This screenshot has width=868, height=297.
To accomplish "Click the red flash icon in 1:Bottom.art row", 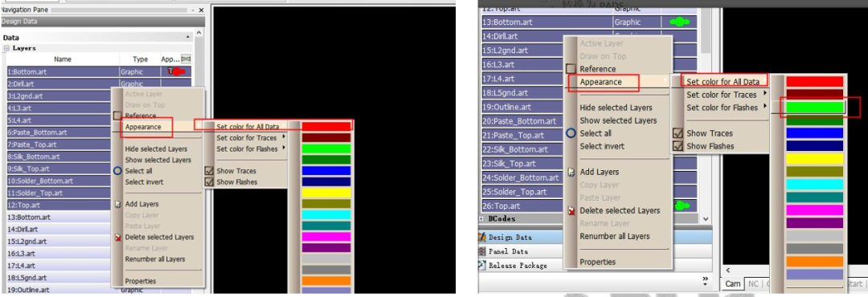I will point(177,71).
